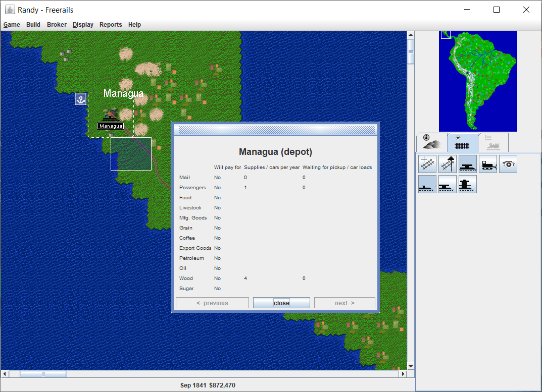Screen dimensions: 542x392
Task: Click the Java app icon in title bar
Action: [10, 10]
